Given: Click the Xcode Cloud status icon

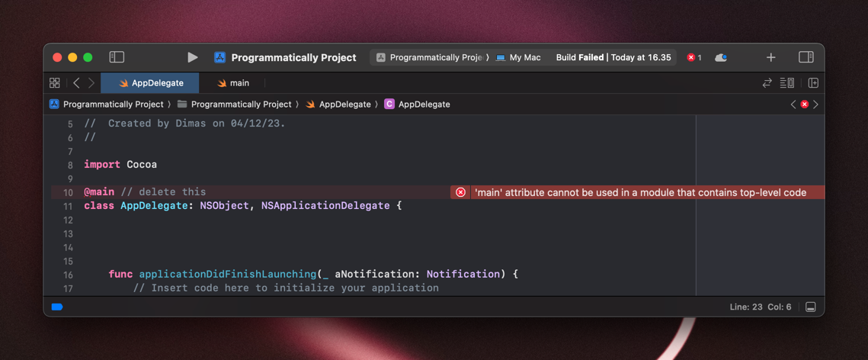Looking at the screenshot, I should point(720,57).
